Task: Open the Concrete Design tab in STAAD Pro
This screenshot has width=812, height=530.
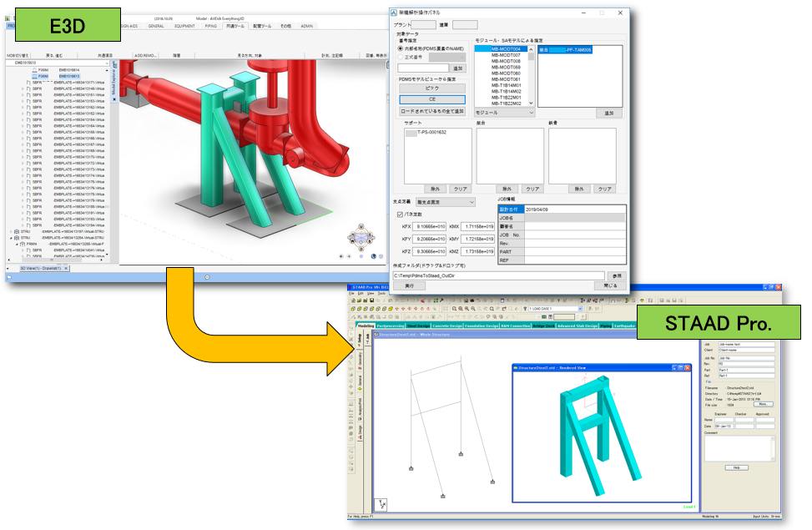Action: (447, 326)
